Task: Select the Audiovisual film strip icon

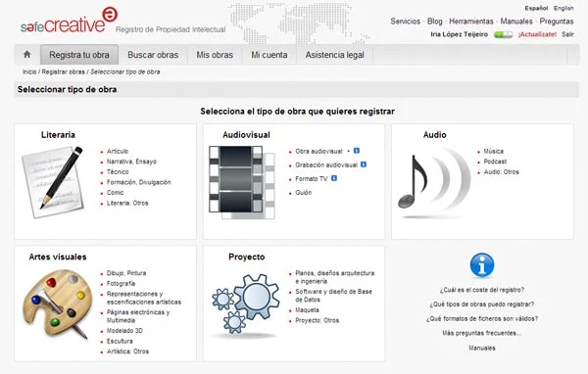Action: click(242, 182)
